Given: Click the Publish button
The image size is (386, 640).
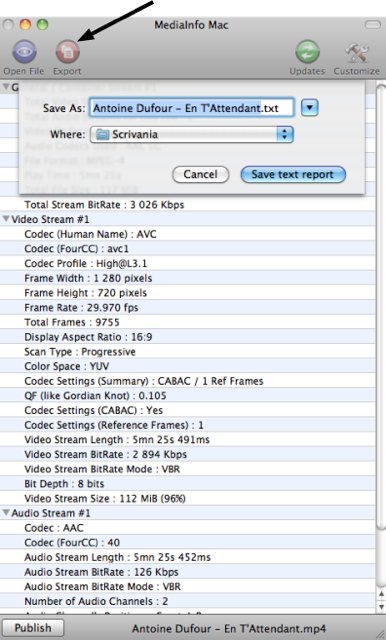Looking at the screenshot, I should pos(33,628).
